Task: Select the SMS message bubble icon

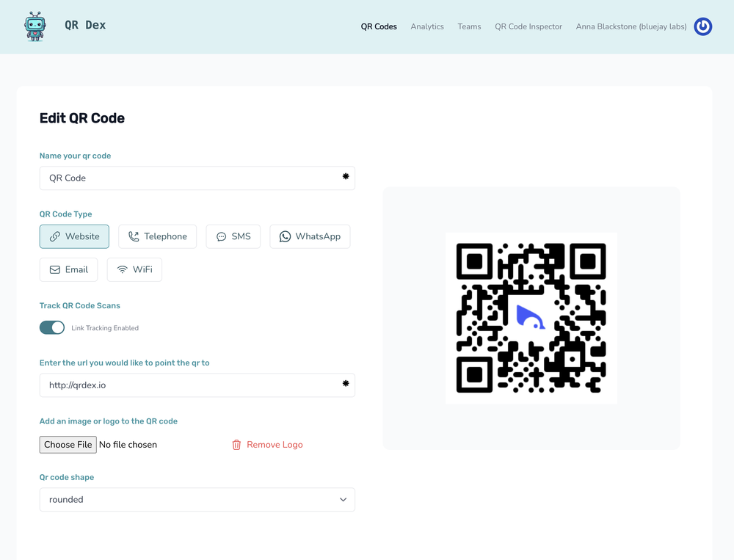Action: click(220, 236)
